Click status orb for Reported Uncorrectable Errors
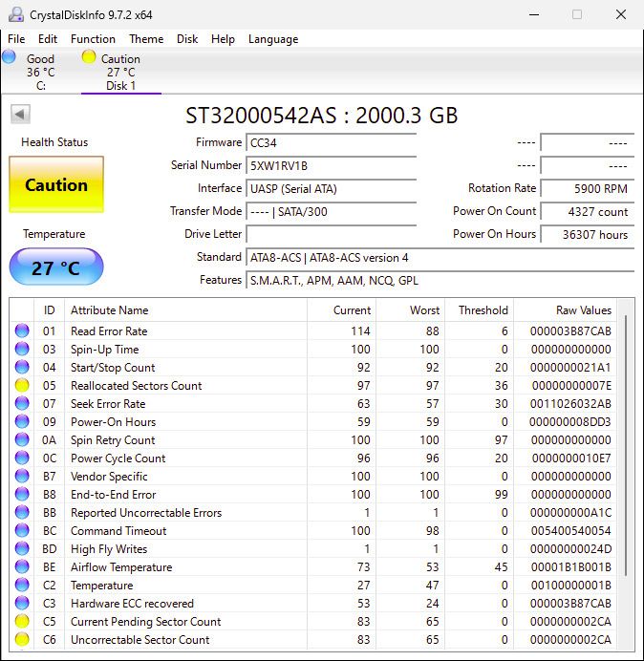The width and height of the screenshot is (644, 661). tap(22, 512)
